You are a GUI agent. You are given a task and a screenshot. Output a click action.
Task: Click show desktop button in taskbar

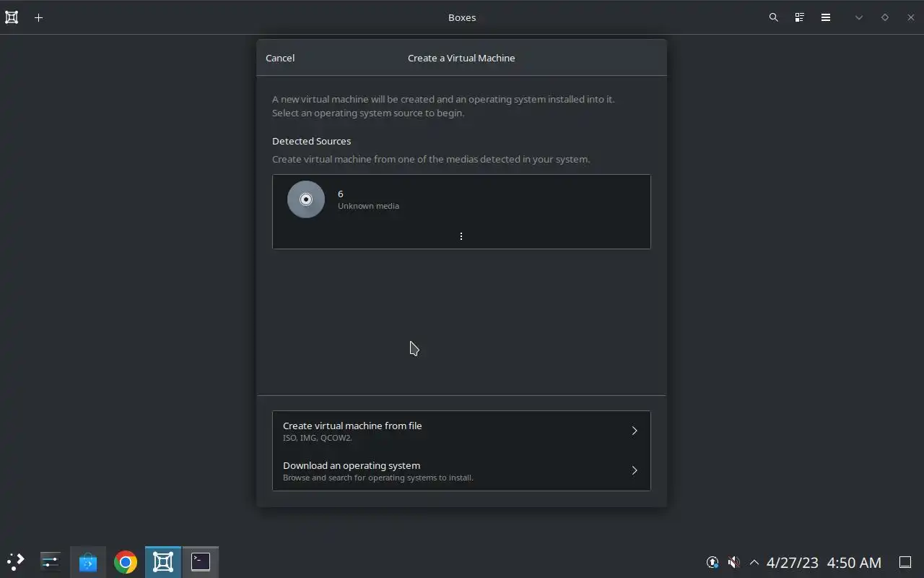905,562
